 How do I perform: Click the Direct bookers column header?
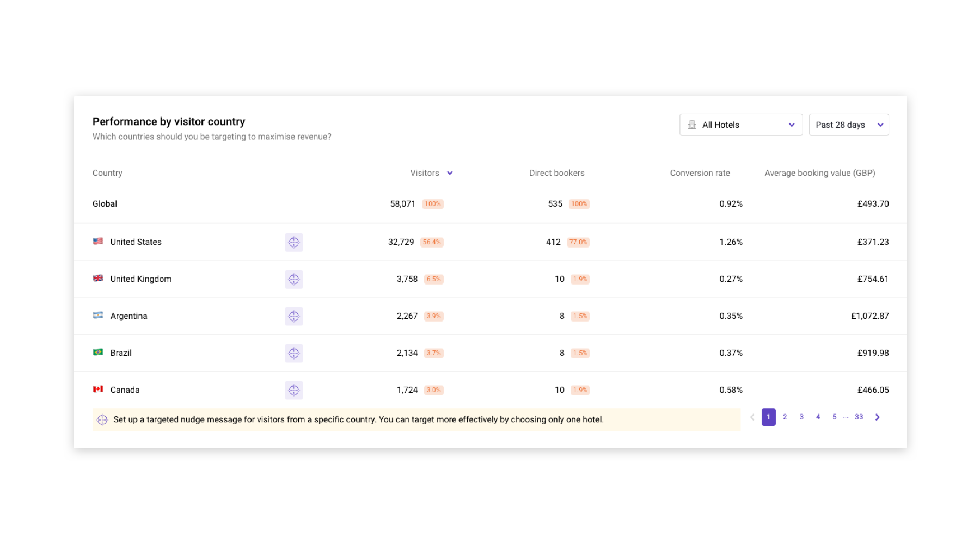click(x=556, y=173)
